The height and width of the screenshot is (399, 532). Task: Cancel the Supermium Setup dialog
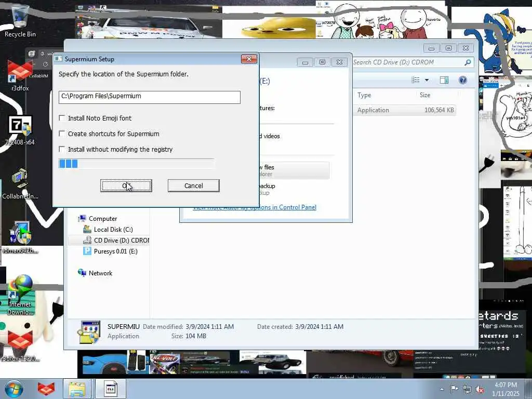(x=193, y=185)
